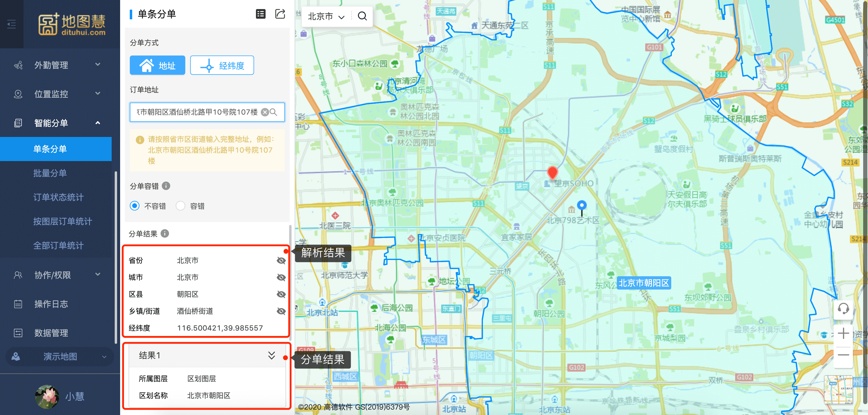Expand the 外勤管理 menu chevron
This screenshot has width=868, height=415.
coord(98,64)
